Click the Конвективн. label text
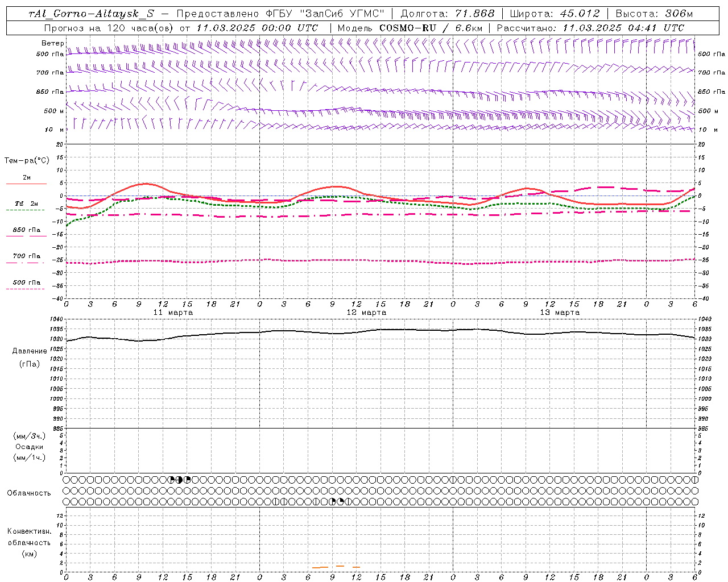 point(29,531)
